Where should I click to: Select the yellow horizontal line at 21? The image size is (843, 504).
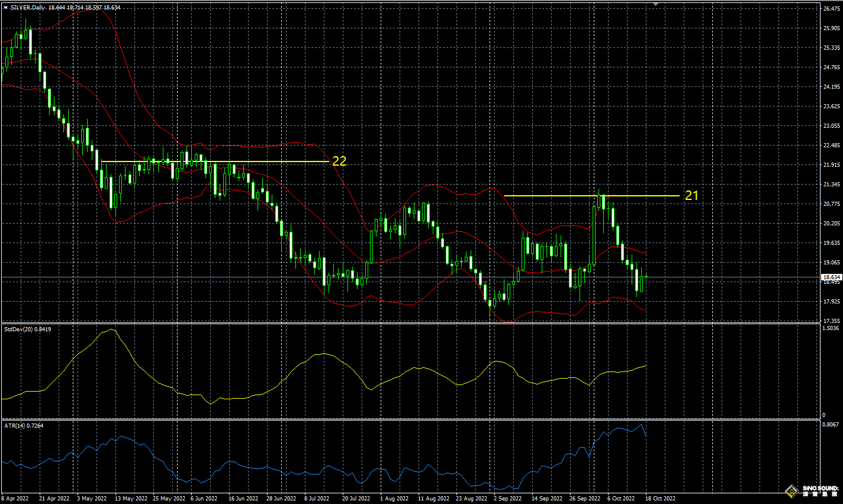pyautogui.click(x=592, y=196)
